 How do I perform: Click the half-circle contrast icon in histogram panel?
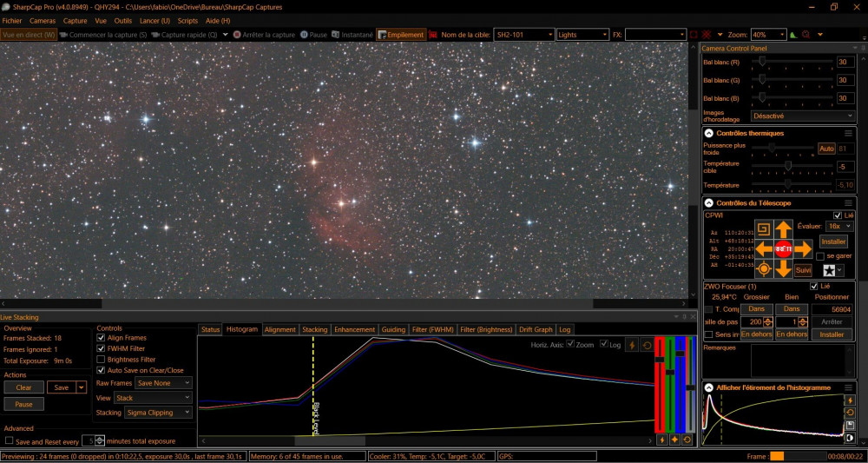(x=851, y=438)
